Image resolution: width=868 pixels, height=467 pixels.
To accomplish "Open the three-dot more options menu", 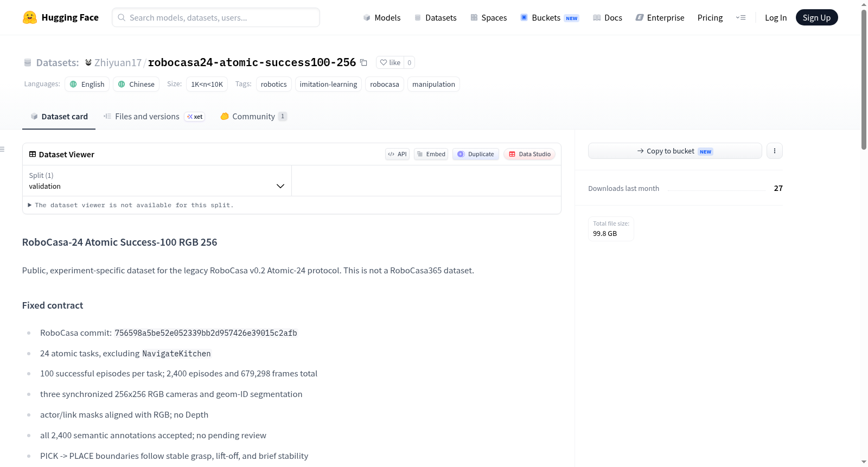I will pos(775,151).
